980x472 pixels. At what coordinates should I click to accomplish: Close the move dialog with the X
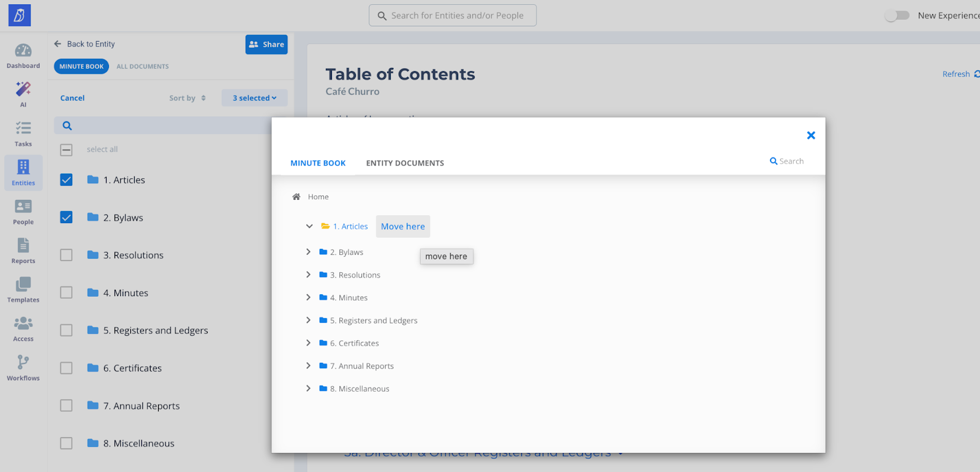pyautogui.click(x=811, y=135)
